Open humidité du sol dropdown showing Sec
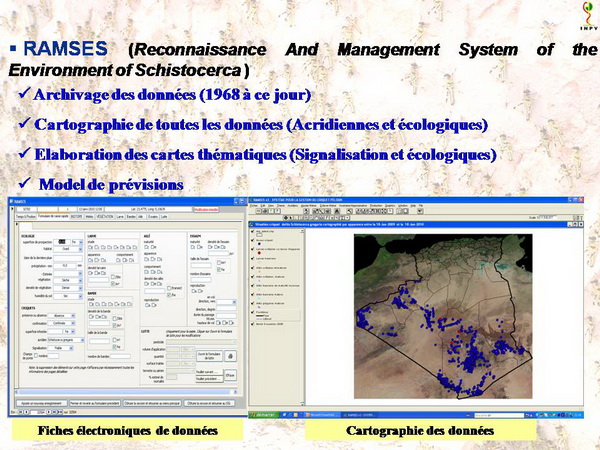Image resolution: width=600 pixels, height=450 pixels. [x=80, y=297]
